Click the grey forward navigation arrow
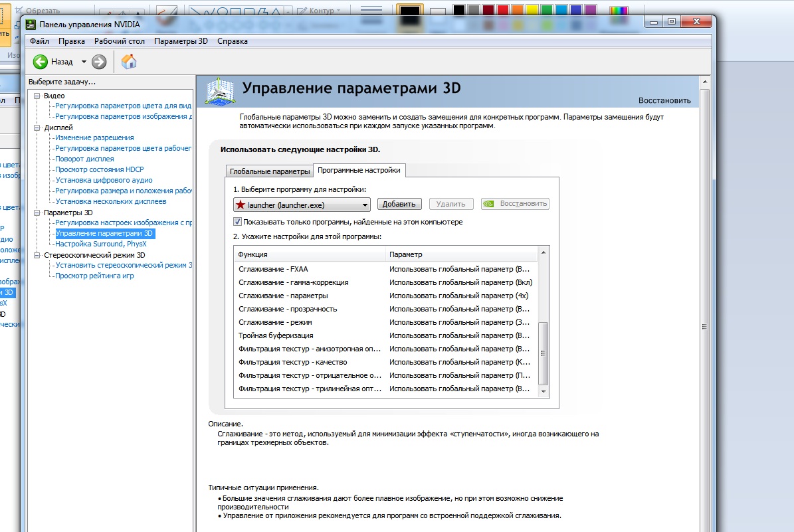The height and width of the screenshot is (532, 794). (x=99, y=62)
